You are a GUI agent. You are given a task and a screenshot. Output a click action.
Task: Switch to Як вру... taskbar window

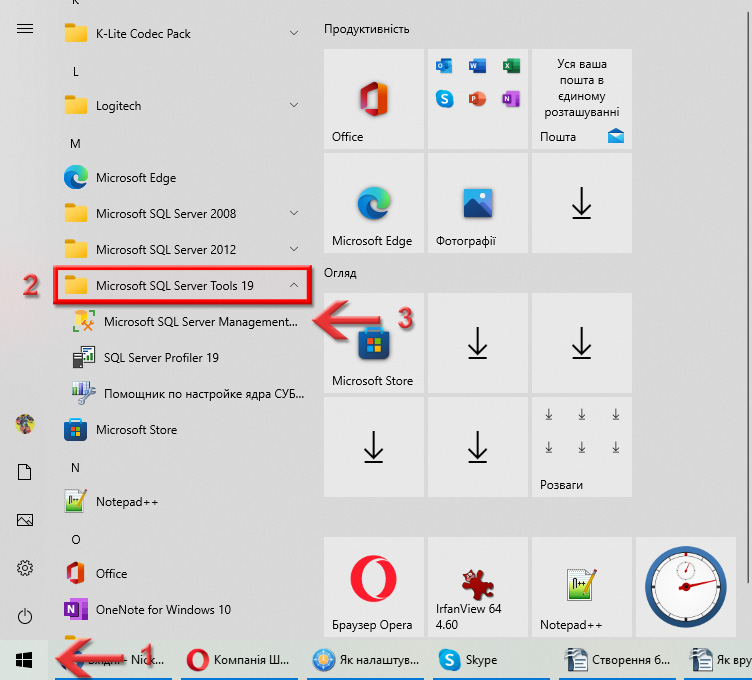pos(718,660)
